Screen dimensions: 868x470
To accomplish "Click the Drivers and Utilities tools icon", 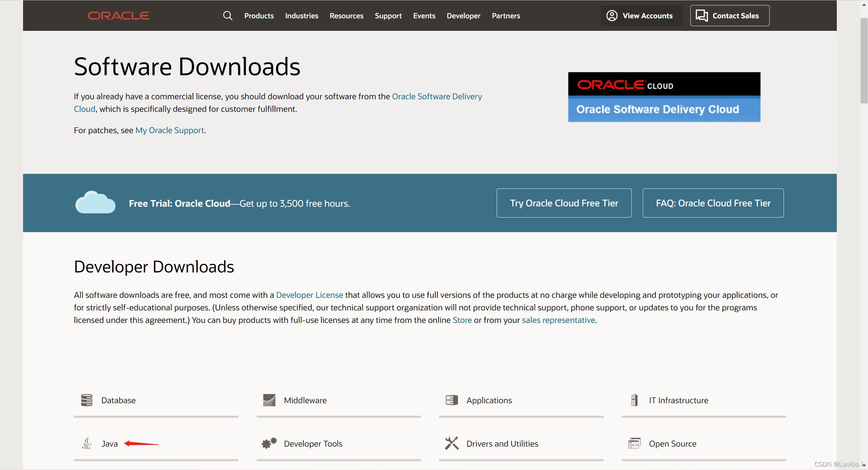I will pyautogui.click(x=452, y=443).
